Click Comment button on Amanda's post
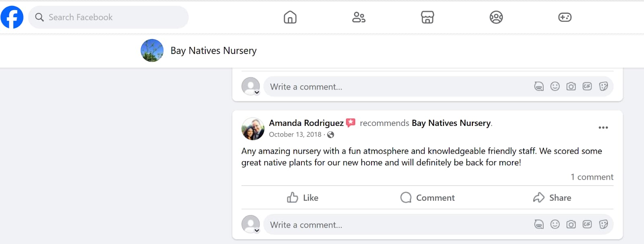Viewport: 644px width, 244px height. (x=427, y=198)
